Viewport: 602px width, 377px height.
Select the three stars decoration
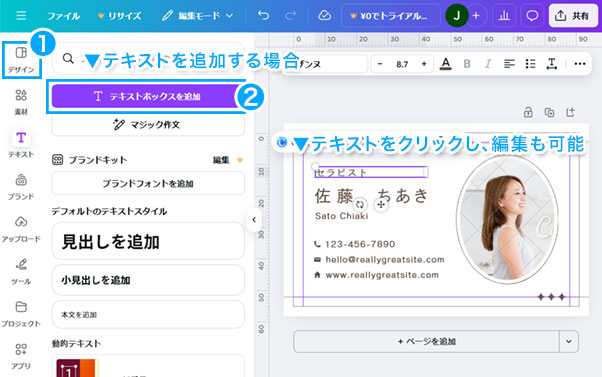(x=551, y=297)
